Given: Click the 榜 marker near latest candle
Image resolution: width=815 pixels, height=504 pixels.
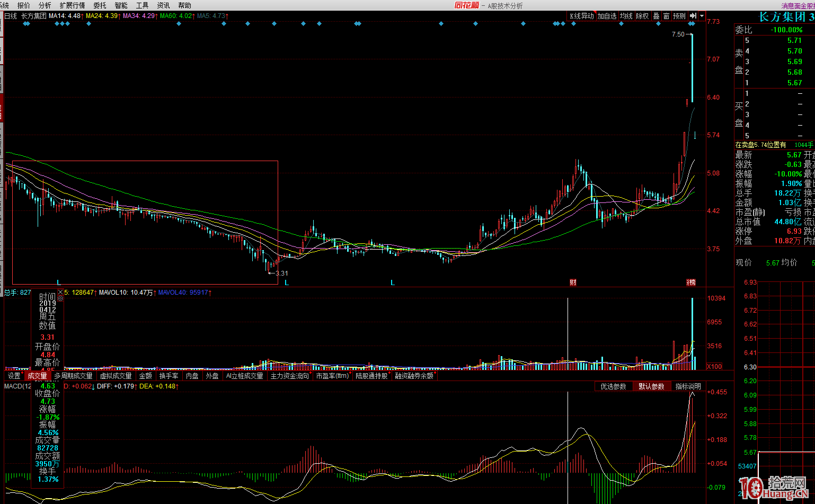Looking at the screenshot, I should point(691,282).
